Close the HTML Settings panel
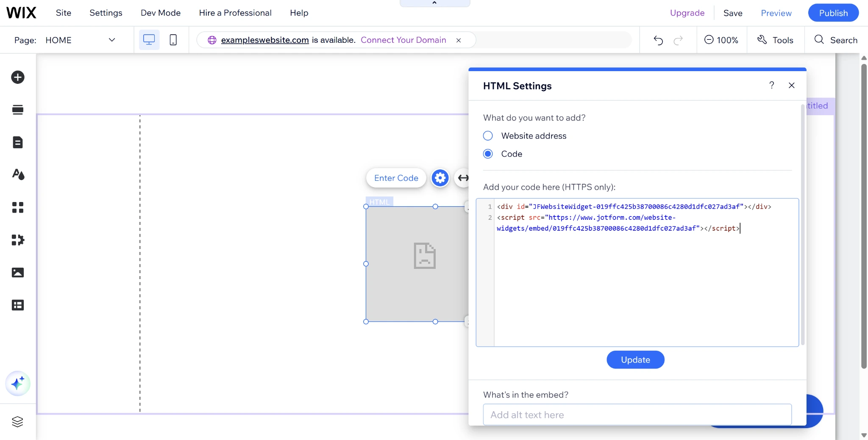The width and height of the screenshot is (868, 440). (791, 85)
